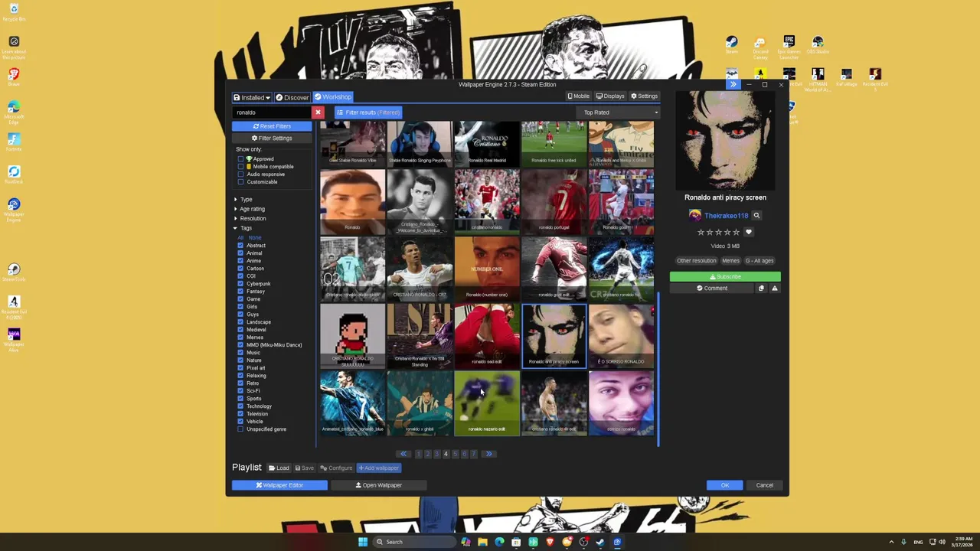Screen dimensions: 980x551
Task: Click the Memes tag chip
Action: click(x=730, y=261)
